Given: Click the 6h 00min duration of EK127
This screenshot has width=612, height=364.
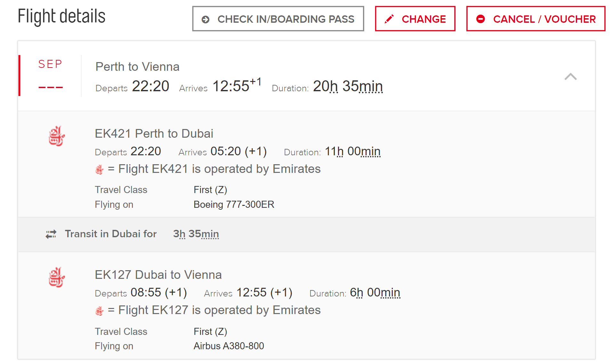Looking at the screenshot, I should (x=375, y=293).
